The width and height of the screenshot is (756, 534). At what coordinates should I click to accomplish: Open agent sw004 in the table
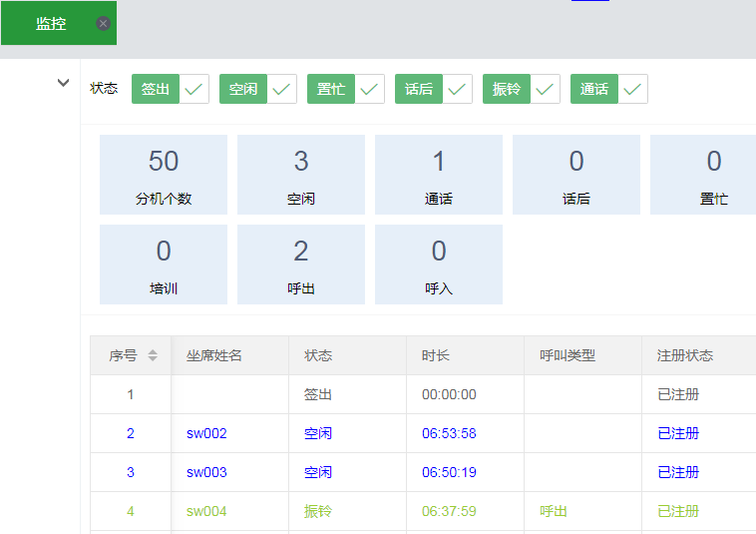[206, 511]
